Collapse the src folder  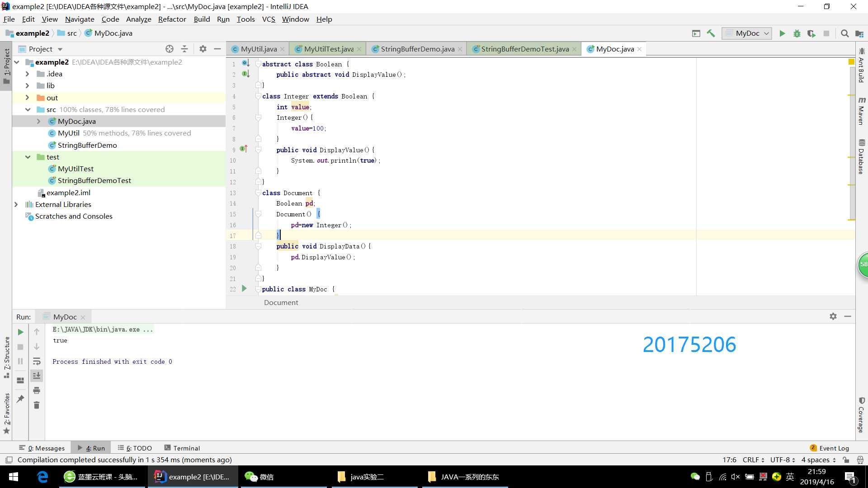tap(28, 109)
